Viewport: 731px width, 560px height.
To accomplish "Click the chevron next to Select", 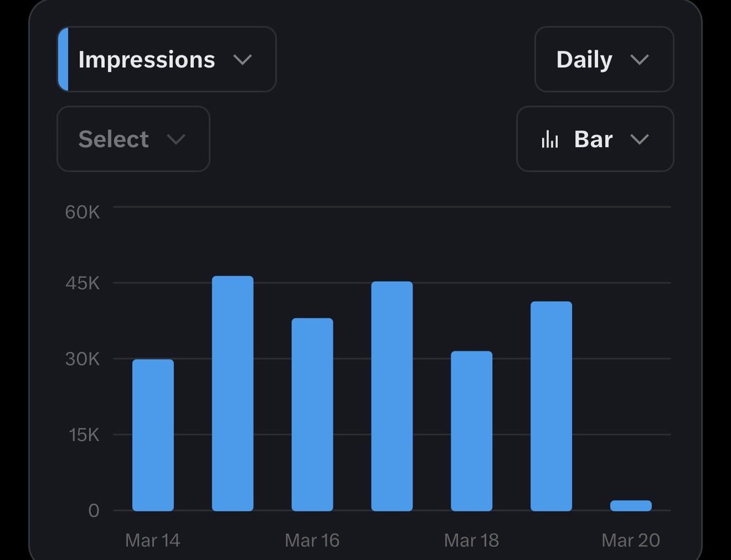I will click(176, 139).
